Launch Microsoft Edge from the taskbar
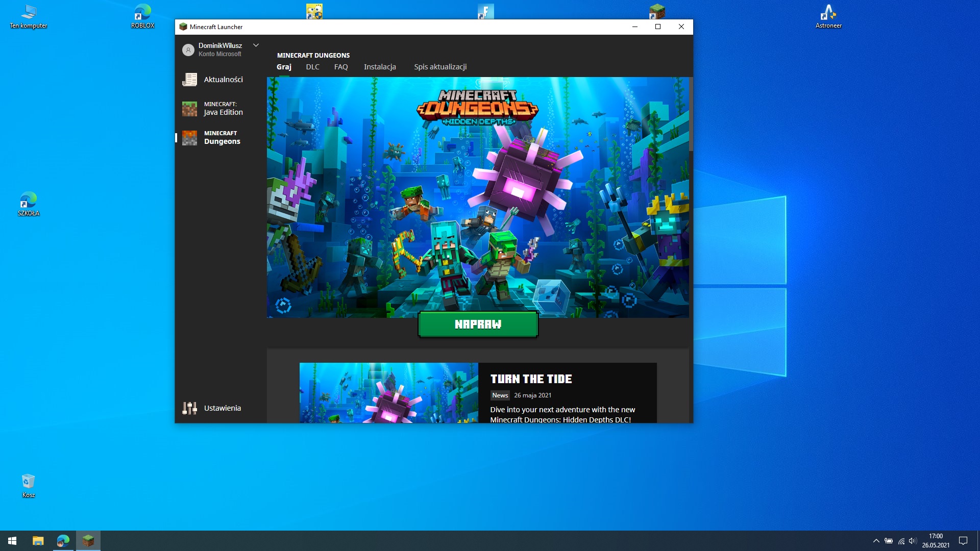 click(x=63, y=541)
